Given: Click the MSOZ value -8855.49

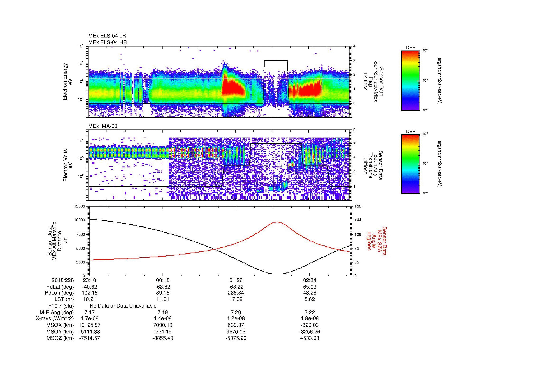Looking at the screenshot, I should pyautogui.click(x=163, y=338).
